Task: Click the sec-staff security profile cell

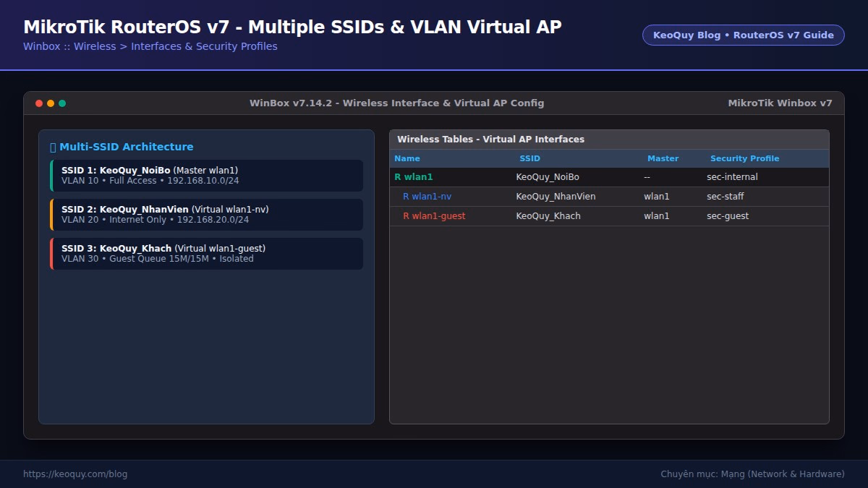Action: (x=726, y=197)
